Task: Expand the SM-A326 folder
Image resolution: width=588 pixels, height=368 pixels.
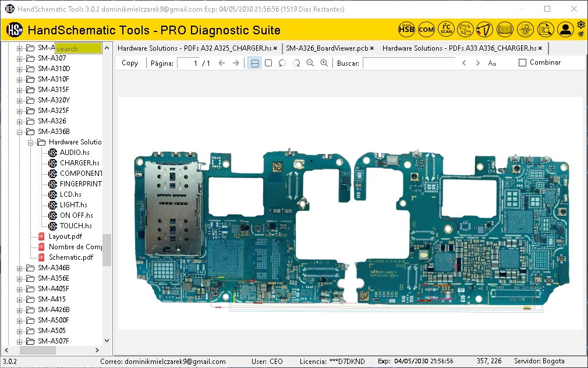Action: coord(19,122)
